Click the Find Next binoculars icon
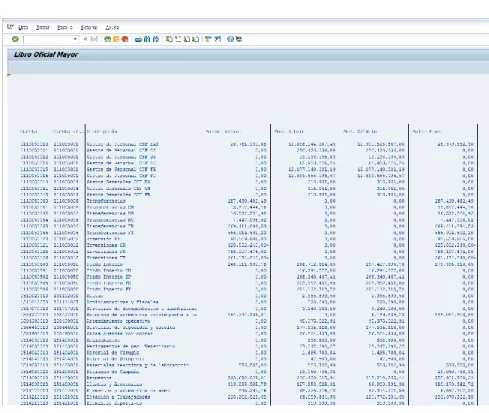The height and width of the screenshot is (413, 489). coord(155,39)
